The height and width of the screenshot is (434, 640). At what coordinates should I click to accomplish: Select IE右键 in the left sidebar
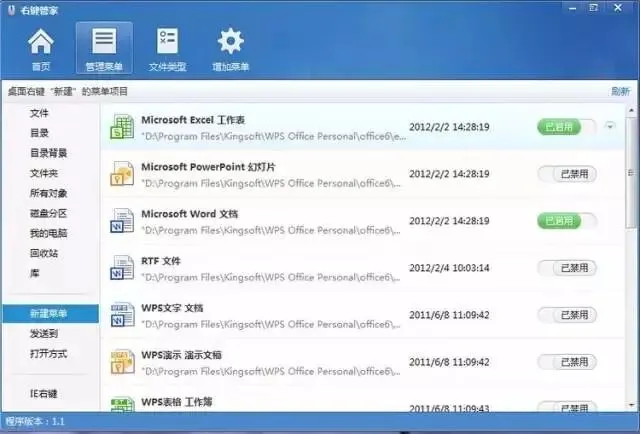pyautogui.click(x=44, y=394)
